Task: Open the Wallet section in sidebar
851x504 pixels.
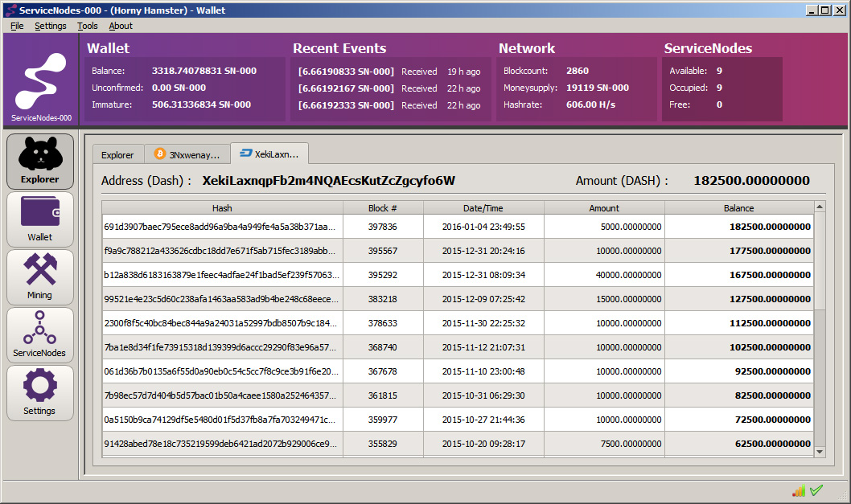Action: point(40,219)
